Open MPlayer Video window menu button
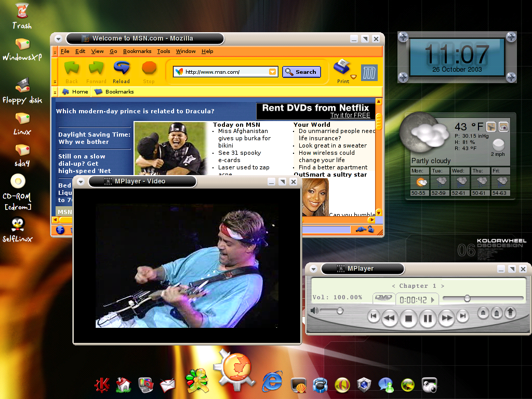This screenshot has height=399, width=532. [x=81, y=181]
